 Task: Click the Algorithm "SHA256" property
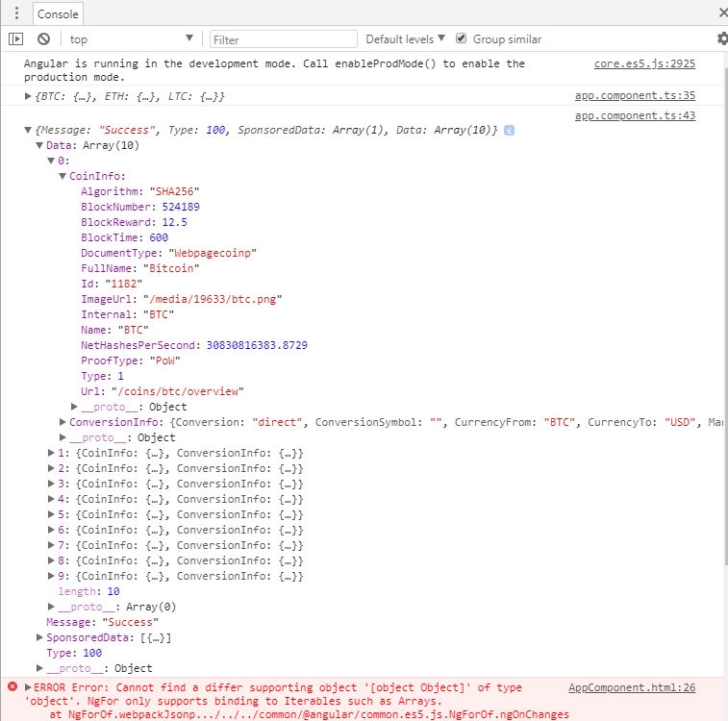coord(139,191)
